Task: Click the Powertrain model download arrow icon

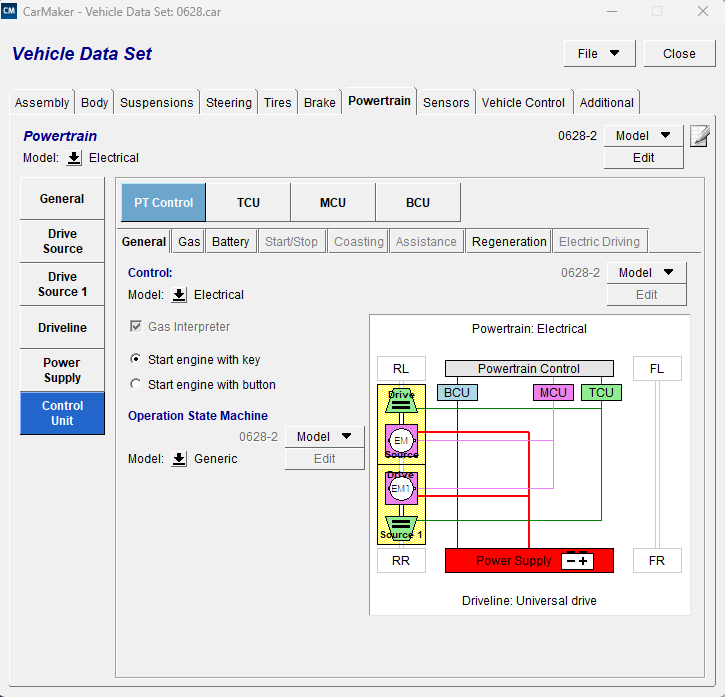Action: coord(74,158)
